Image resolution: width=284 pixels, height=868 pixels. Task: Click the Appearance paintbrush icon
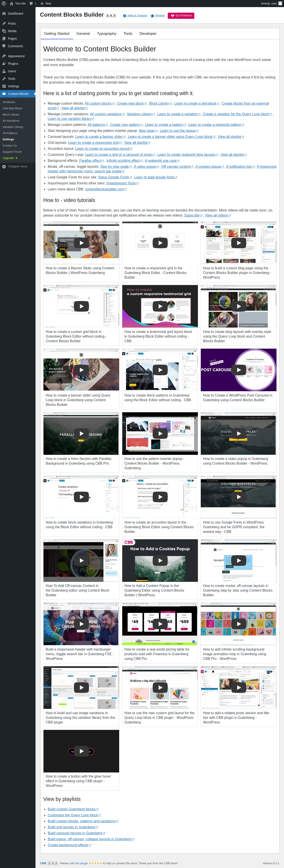(x=4, y=56)
